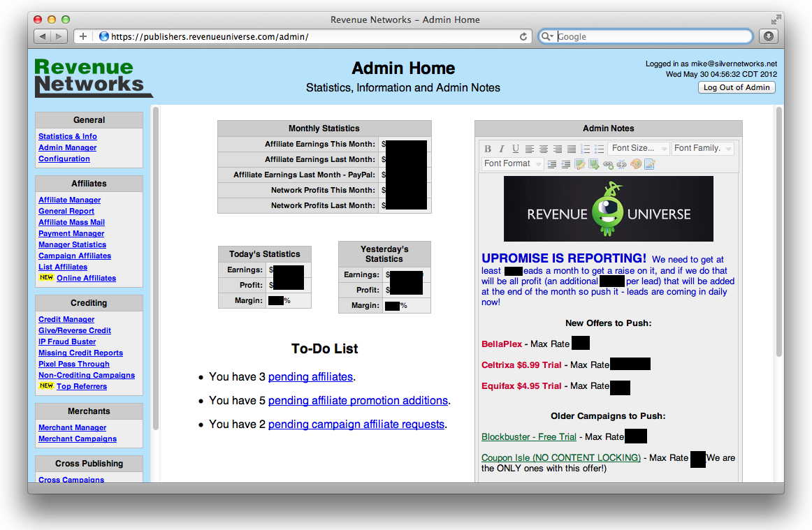The height and width of the screenshot is (530, 812).
Task: Open Payment Manager link
Action: point(71,233)
